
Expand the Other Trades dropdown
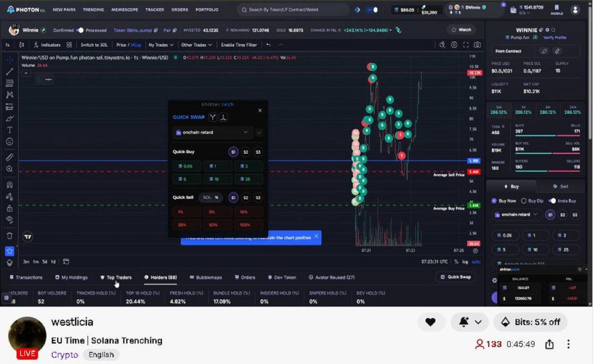[196, 45]
